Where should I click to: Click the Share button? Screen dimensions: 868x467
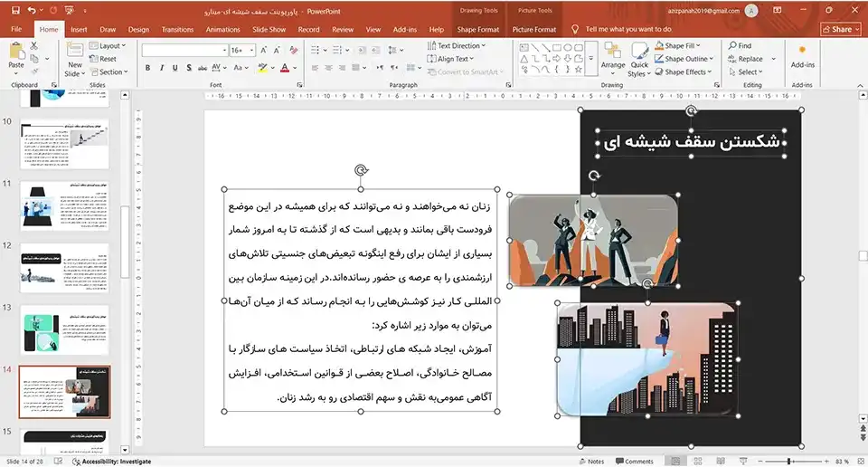pyautogui.click(x=840, y=29)
